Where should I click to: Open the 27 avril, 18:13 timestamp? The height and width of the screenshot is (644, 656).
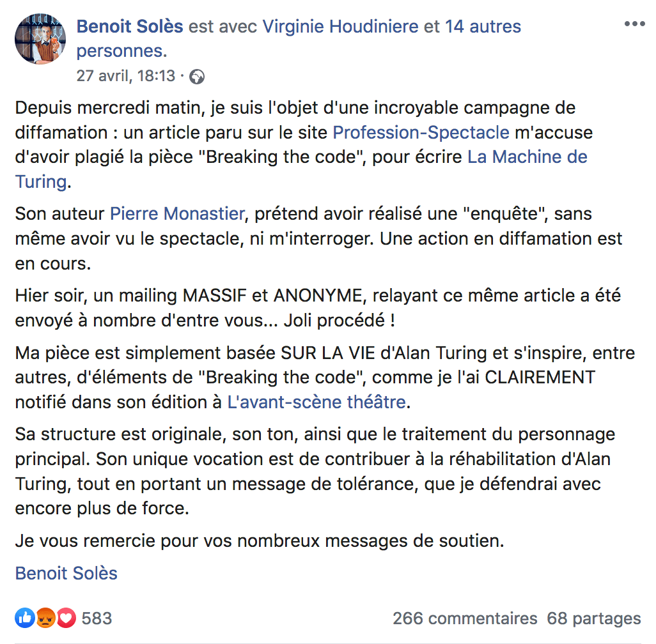pyautogui.click(x=125, y=76)
